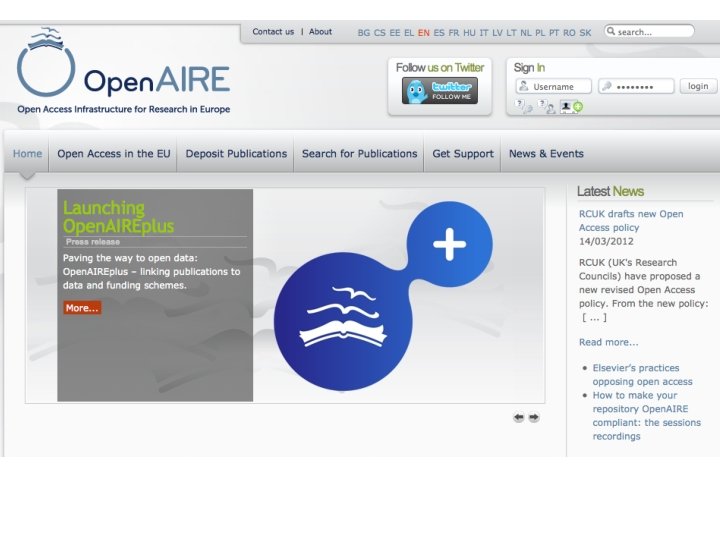
Task: Switch language to PT
Action: pos(554,33)
